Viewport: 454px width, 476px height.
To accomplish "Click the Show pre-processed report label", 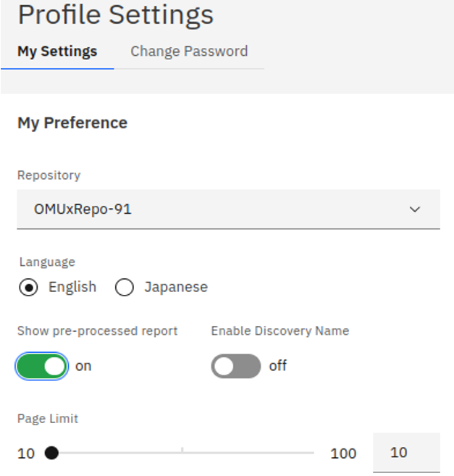I will 97,331.
